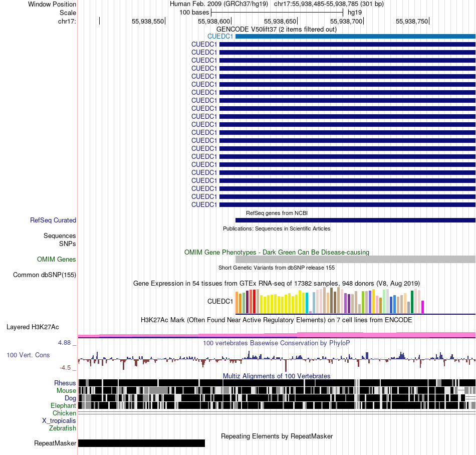Click the Chicken species label
The width and height of the screenshot is (476, 455).
pyautogui.click(x=64, y=413)
